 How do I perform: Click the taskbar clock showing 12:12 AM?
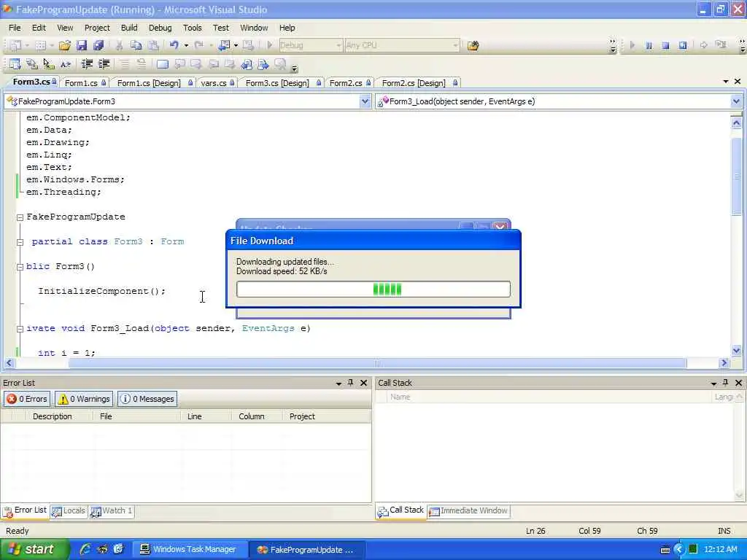pos(720,549)
